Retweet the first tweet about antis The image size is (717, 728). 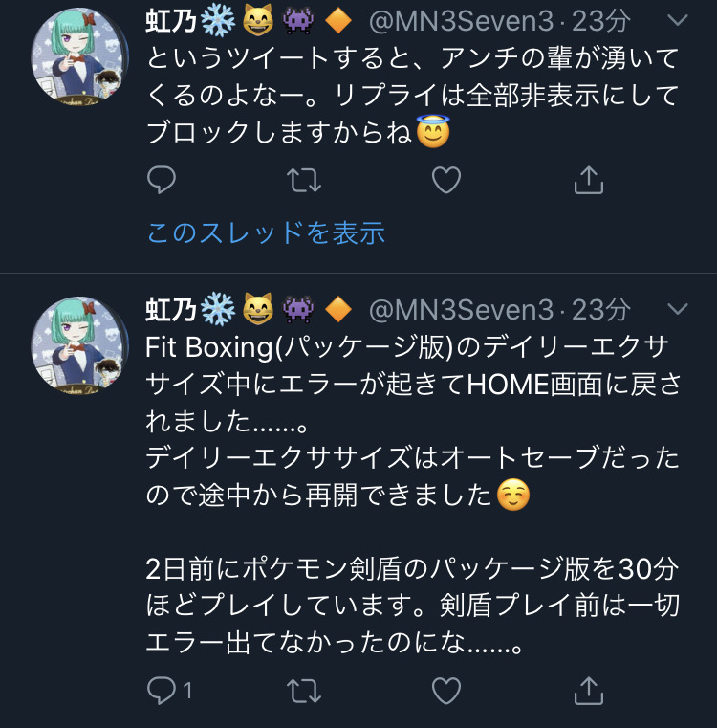pyautogui.click(x=304, y=180)
